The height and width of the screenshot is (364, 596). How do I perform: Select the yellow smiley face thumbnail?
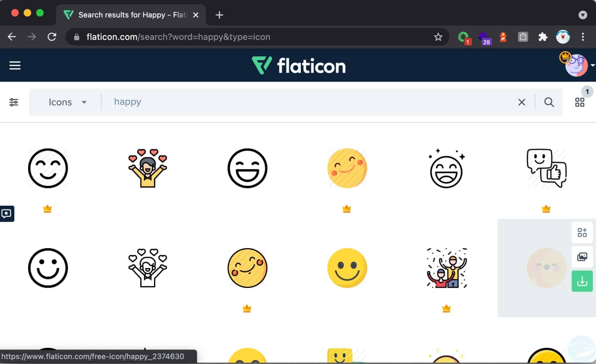point(347,268)
